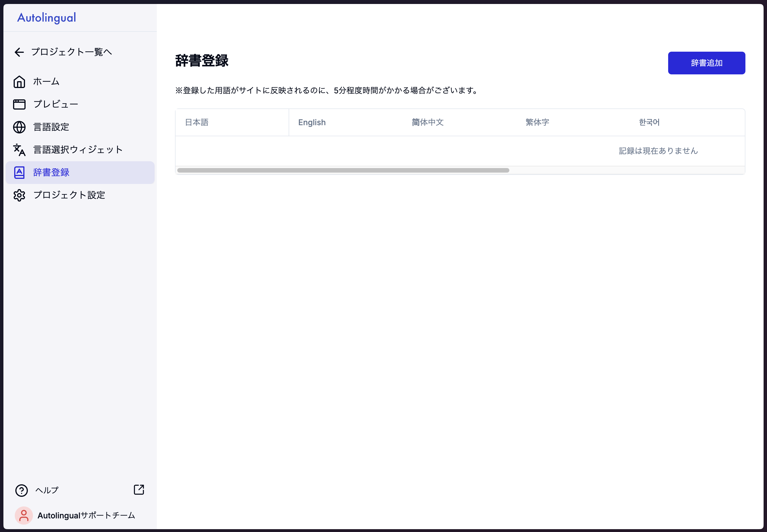This screenshot has width=767, height=532.
Task: Open the プレビュー menu item
Action: click(80, 104)
